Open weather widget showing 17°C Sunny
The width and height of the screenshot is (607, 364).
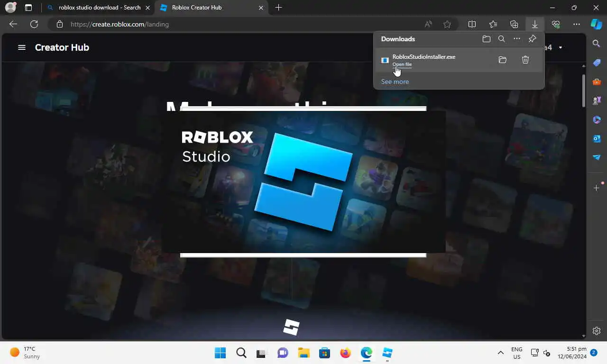coord(26,353)
